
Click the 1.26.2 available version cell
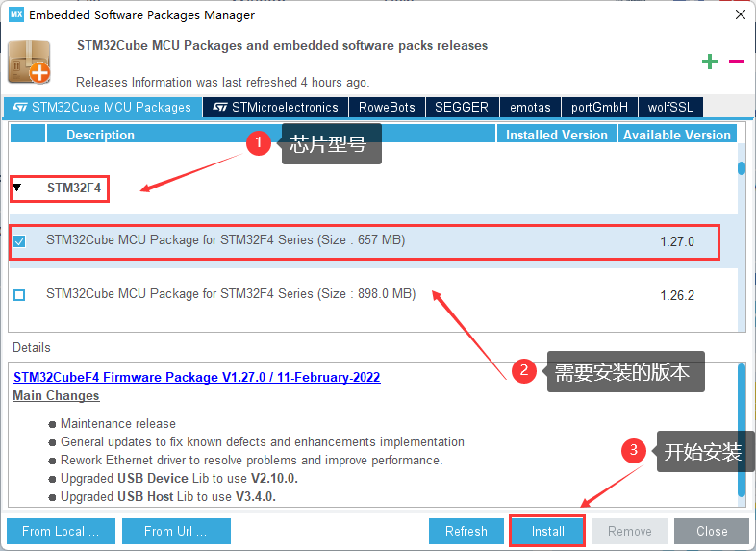(x=677, y=295)
